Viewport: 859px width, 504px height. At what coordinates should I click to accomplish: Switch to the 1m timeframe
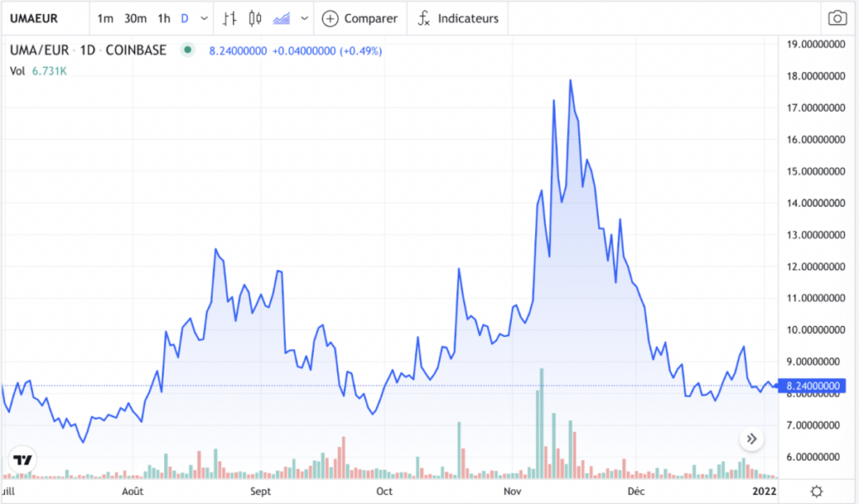106,18
